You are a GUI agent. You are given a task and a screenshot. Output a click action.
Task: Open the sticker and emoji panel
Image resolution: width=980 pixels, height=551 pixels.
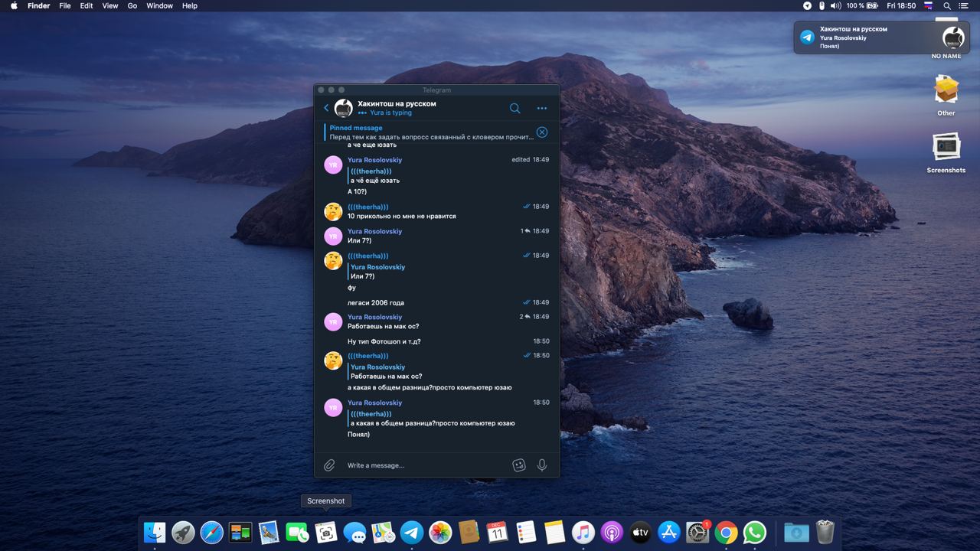(519, 465)
